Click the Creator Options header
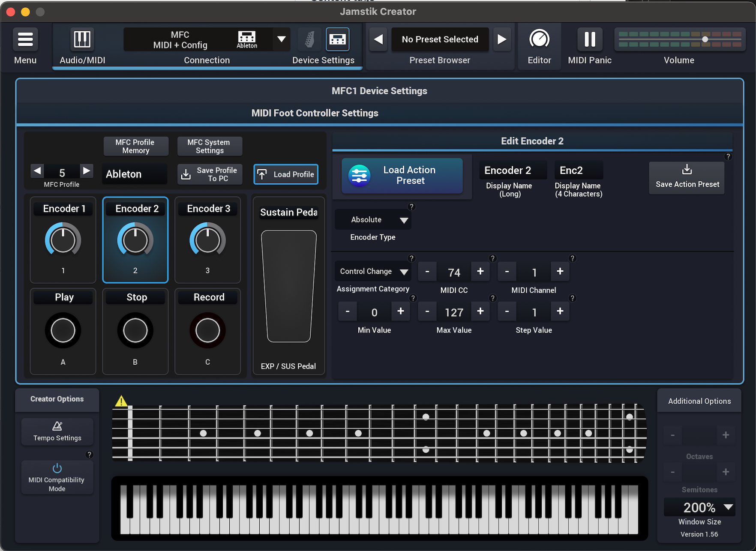 point(57,399)
